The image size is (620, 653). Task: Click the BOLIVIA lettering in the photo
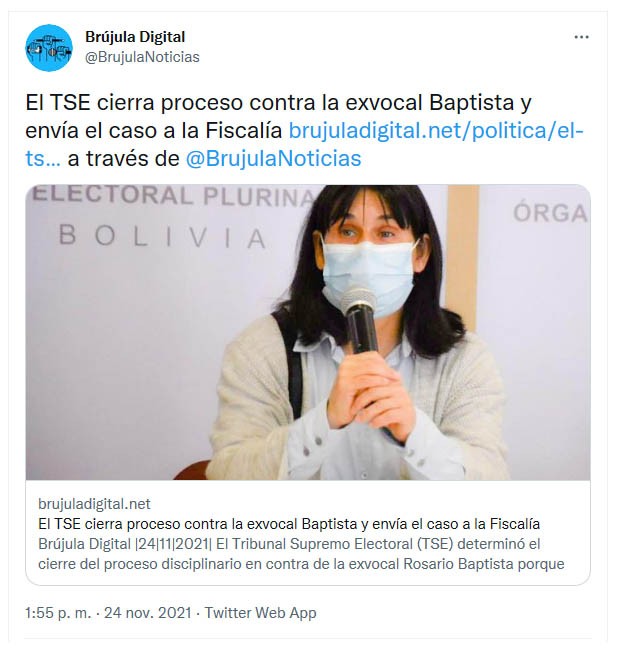point(162,236)
